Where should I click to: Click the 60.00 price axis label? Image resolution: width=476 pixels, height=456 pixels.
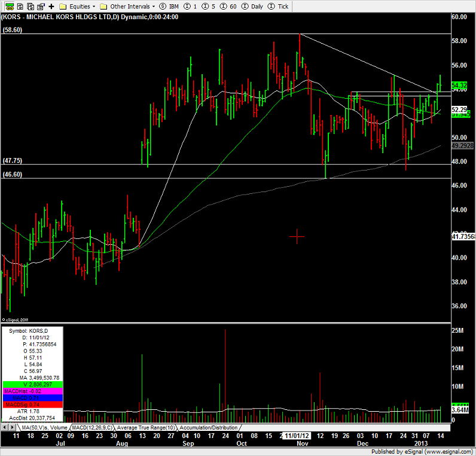coord(459,17)
